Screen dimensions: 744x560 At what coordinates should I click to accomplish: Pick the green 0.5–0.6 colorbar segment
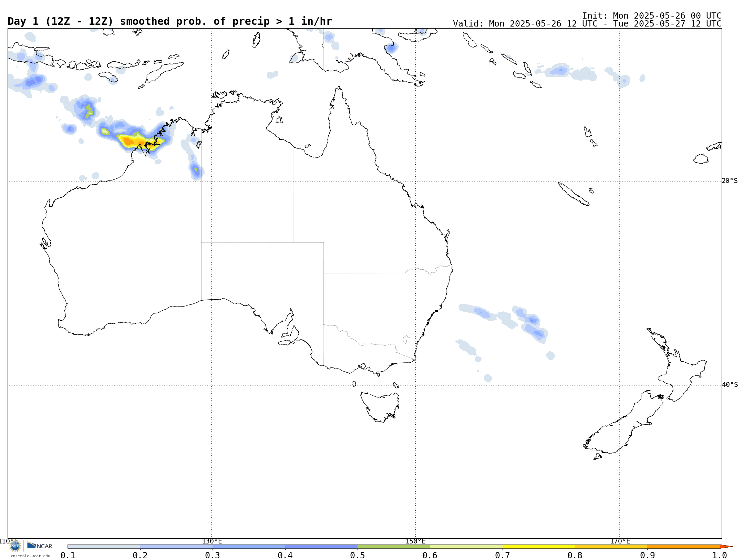(x=394, y=547)
